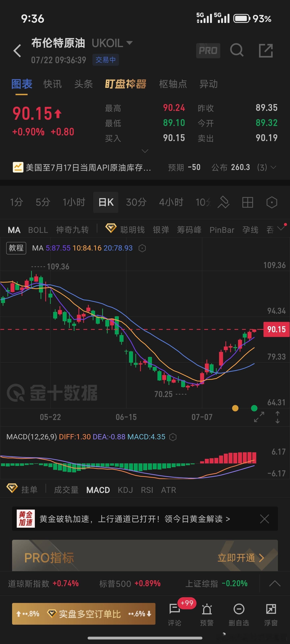The height and width of the screenshot is (644, 290).
Task: Open 道琼斯指数 quote
Action: click(x=43, y=583)
